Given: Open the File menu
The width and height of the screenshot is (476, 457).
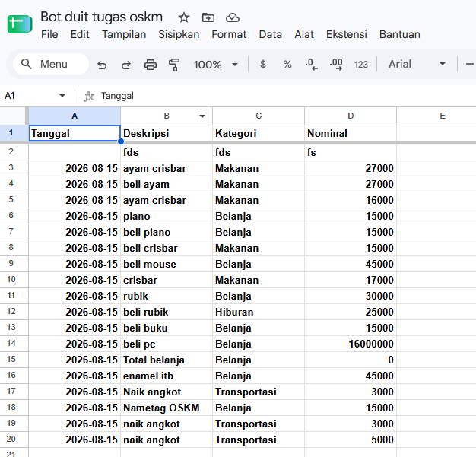Looking at the screenshot, I should pyautogui.click(x=49, y=35).
